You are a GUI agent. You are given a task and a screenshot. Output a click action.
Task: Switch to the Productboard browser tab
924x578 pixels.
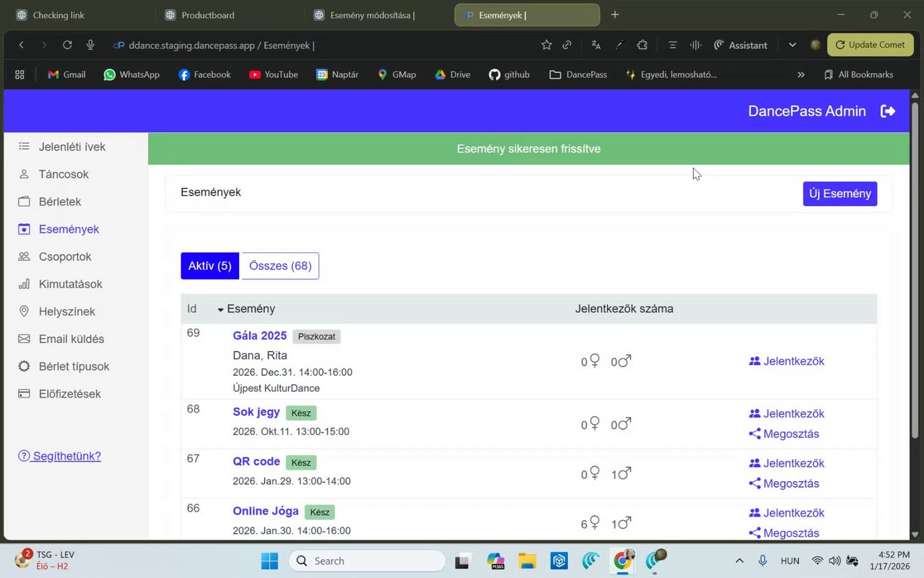pos(228,14)
